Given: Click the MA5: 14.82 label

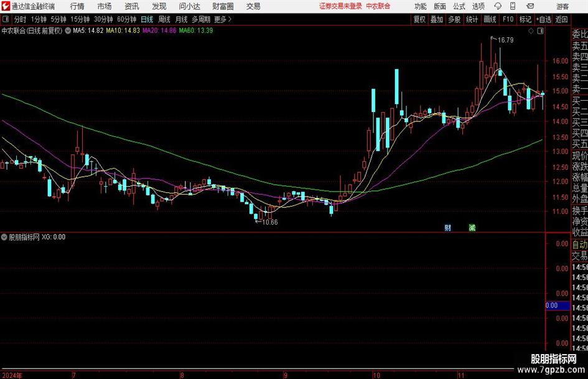Looking at the screenshot, I should tap(88, 30).
